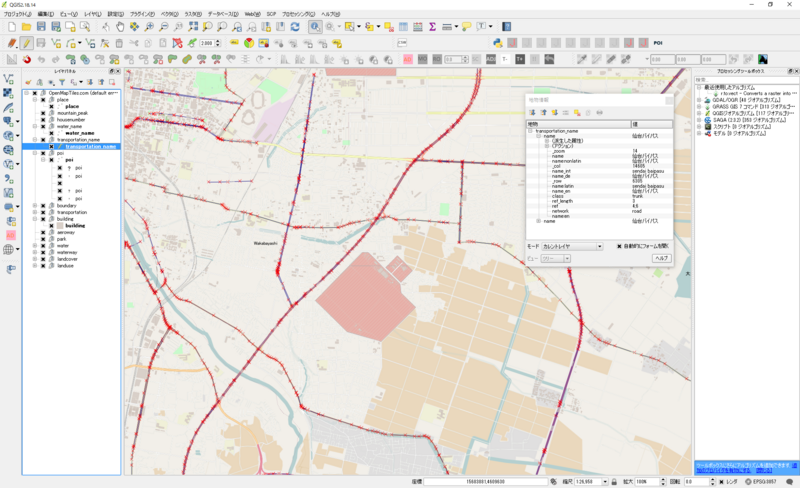Open the raster menu before the database menu
Image resolution: width=800 pixels, height=488 pixels.
(193, 14)
